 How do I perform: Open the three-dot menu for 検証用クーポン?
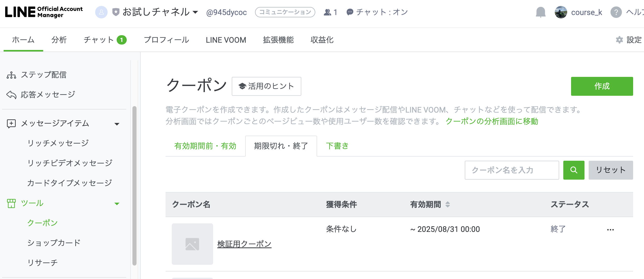coord(610,230)
